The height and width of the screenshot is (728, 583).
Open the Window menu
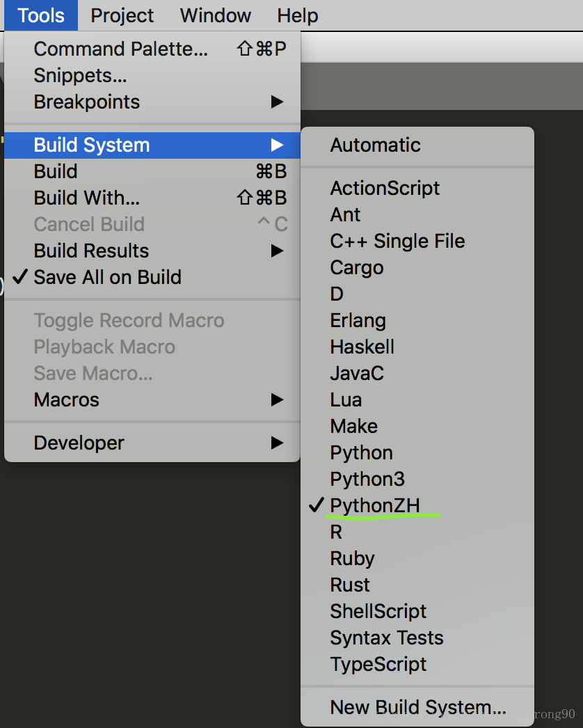tap(216, 15)
